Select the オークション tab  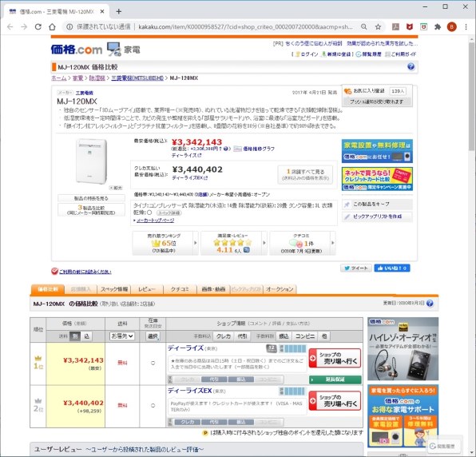280,289
